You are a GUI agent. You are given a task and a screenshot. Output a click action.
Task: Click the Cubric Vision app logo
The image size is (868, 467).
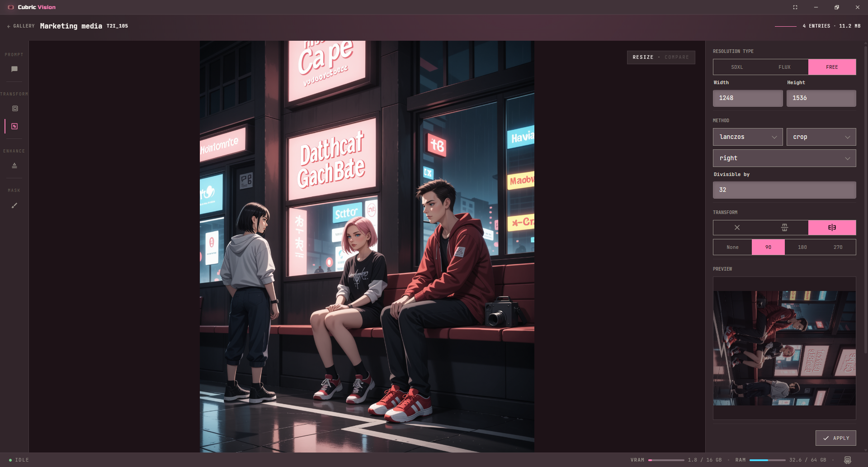[11, 7]
